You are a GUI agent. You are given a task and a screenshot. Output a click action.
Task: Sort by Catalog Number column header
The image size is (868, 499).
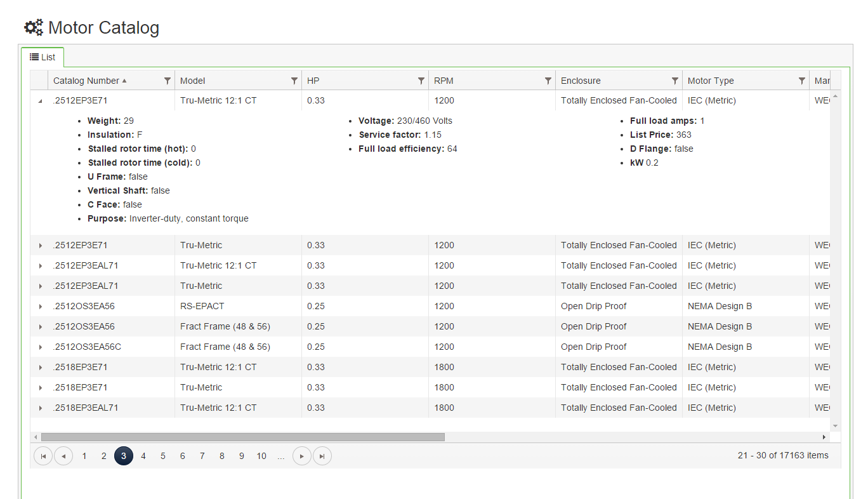pos(86,81)
